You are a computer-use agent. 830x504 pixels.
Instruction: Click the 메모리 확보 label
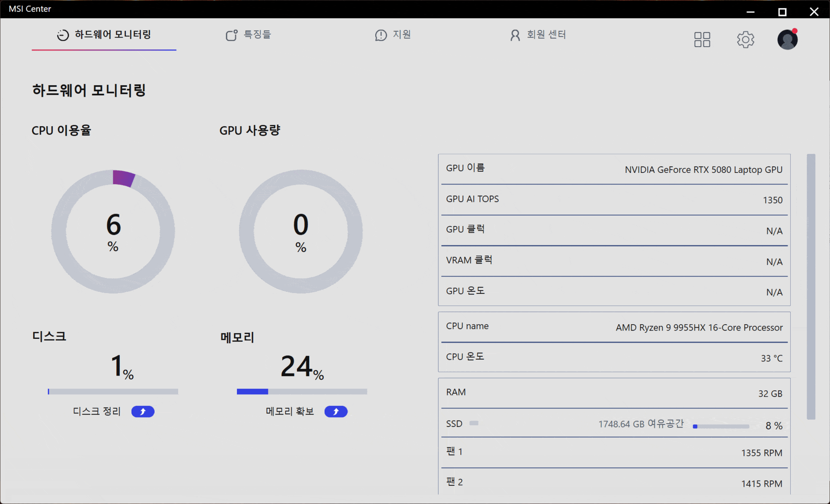point(289,411)
